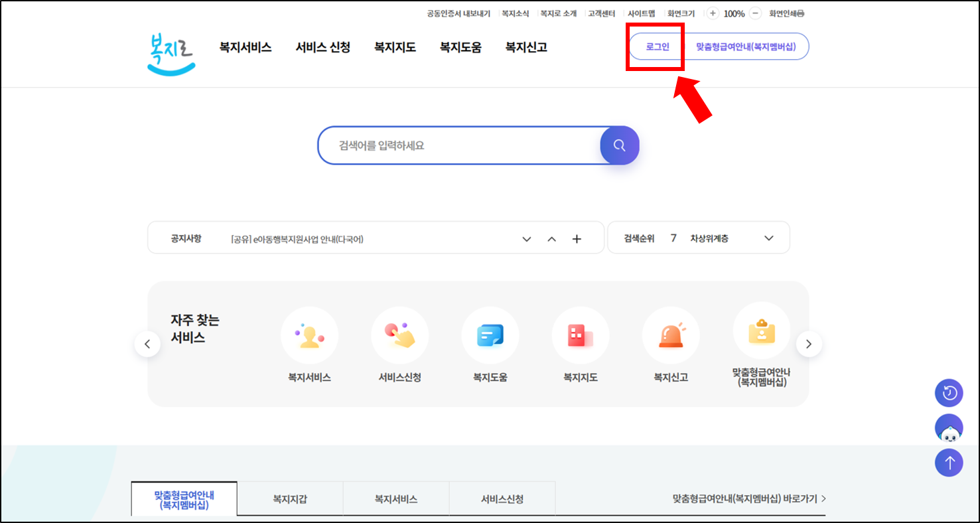Click ranked keyword 차상위계층
The width and height of the screenshot is (980, 523).
709,238
